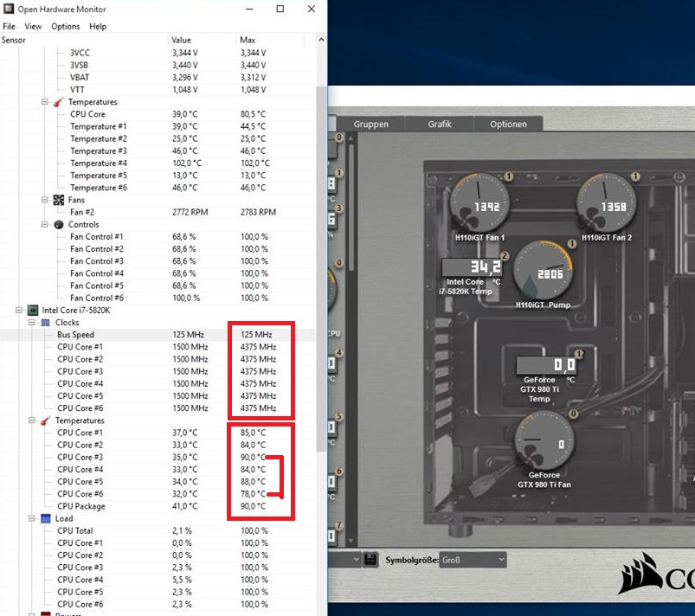Select the Fan #2 row

158,212
